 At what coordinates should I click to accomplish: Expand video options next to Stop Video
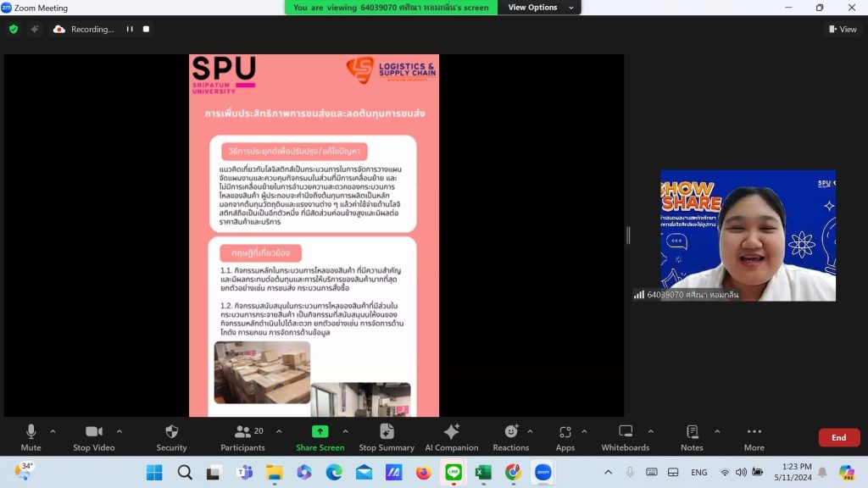click(x=119, y=431)
